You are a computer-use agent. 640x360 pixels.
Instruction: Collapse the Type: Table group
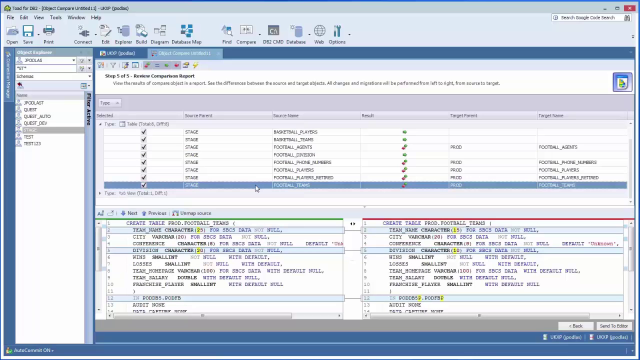coord(100,124)
